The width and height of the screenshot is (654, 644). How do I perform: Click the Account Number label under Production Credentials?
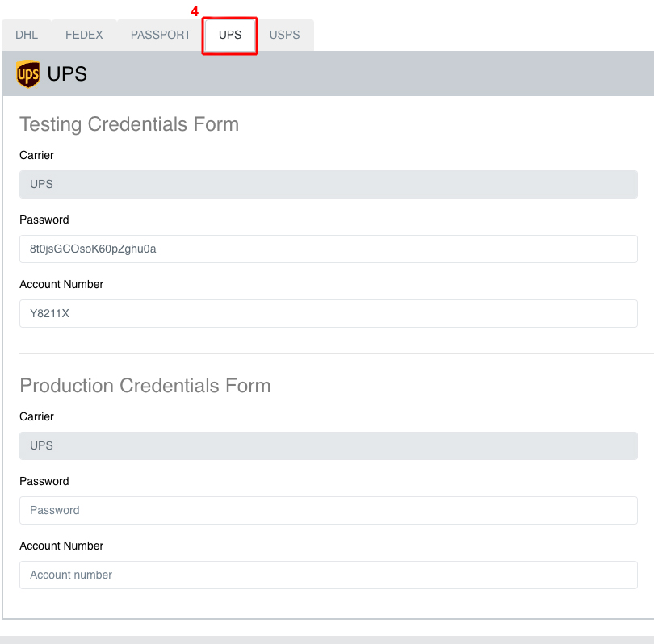61,546
